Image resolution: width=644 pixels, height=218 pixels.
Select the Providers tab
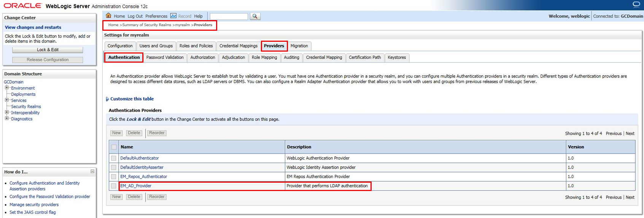[274, 46]
